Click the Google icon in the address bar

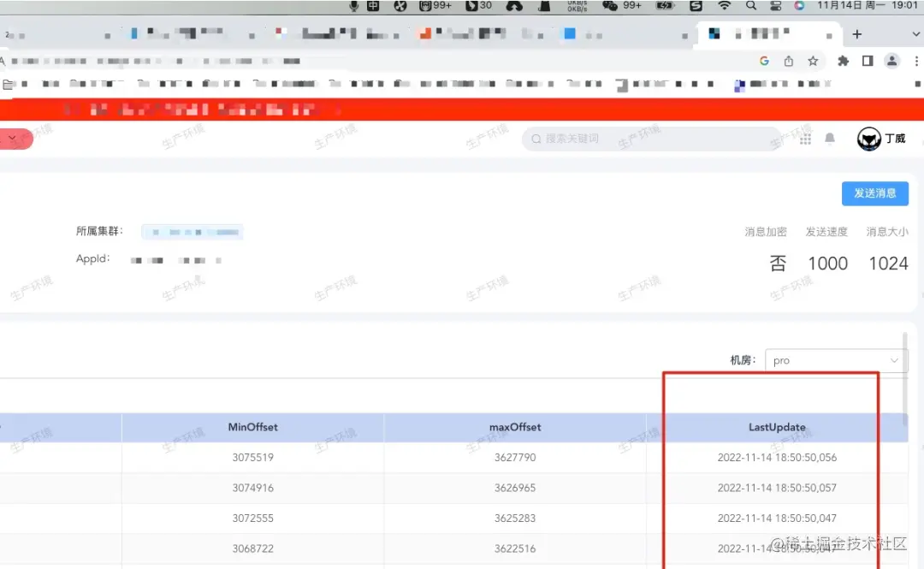[x=764, y=61]
